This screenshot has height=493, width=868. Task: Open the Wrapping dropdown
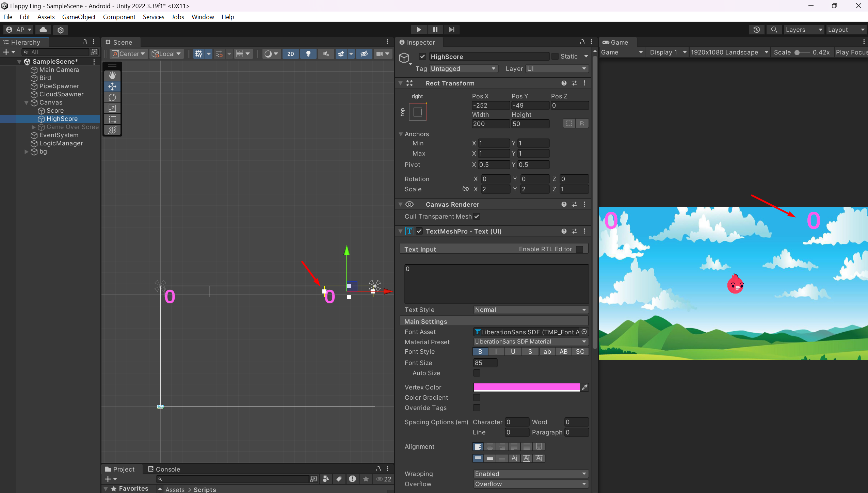531,474
